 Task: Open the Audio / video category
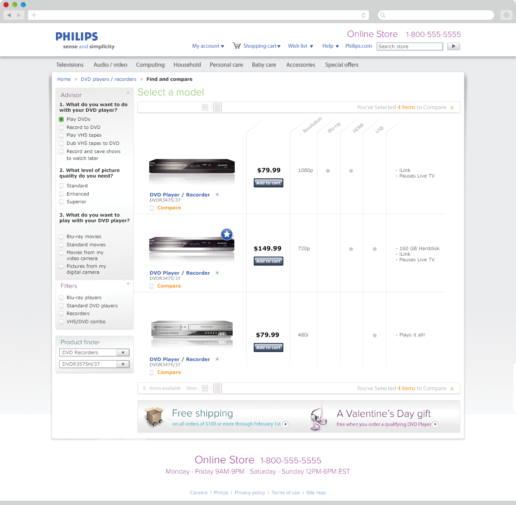[x=110, y=65]
